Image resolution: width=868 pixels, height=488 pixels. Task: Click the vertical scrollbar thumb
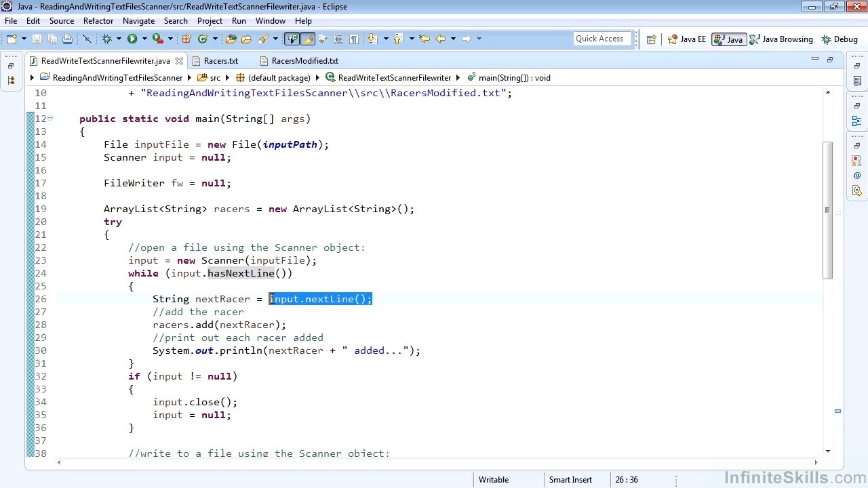[x=827, y=210]
